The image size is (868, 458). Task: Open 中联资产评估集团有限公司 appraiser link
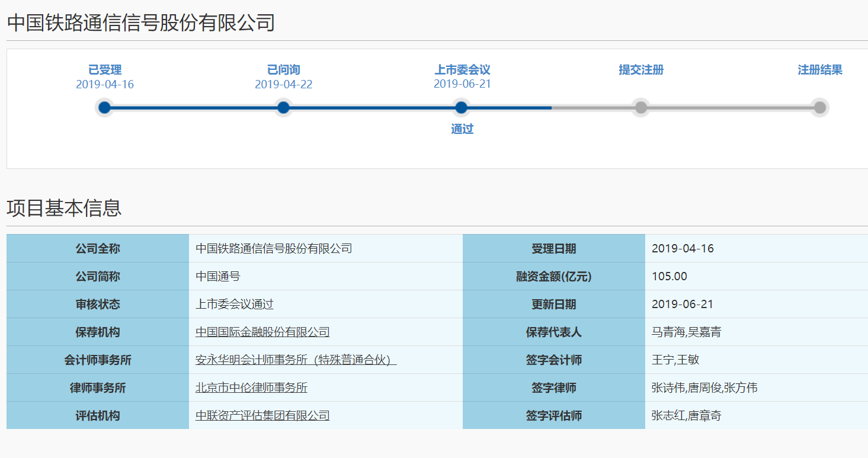pyautogui.click(x=262, y=416)
